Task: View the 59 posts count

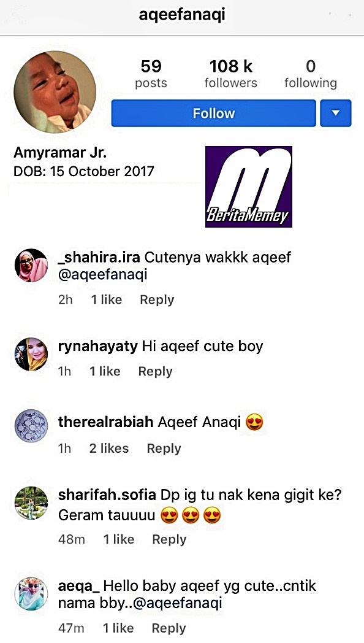Action: click(151, 74)
